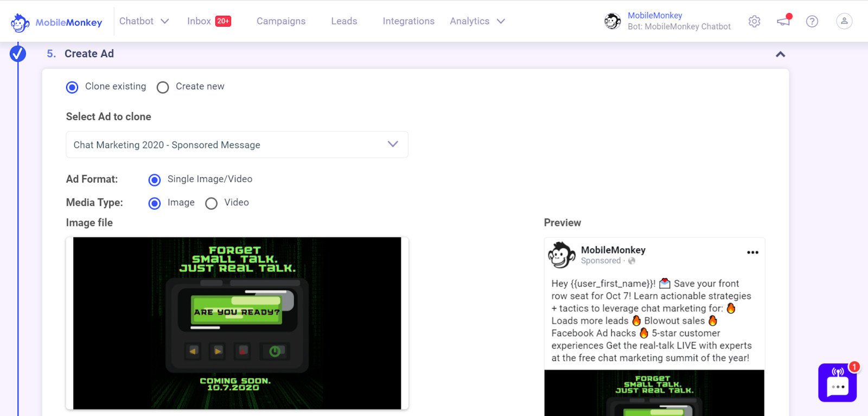Click the MobileMonkey logo icon
This screenshot has height=416, width=868.
click(20, 22)
